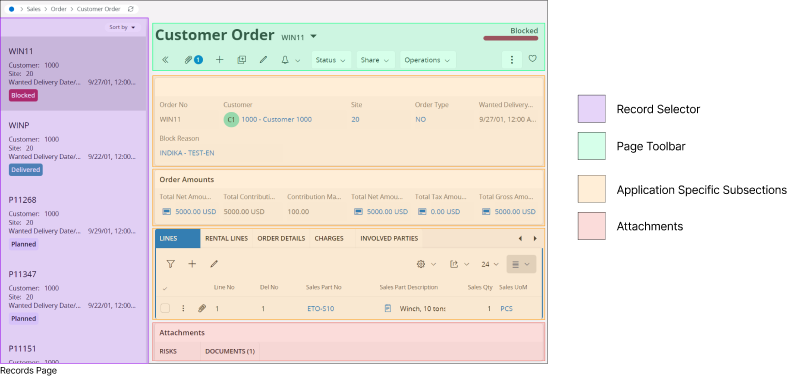Select the WINP record in the list
The height and width of the screenshot is (378, 788).
point(74,148)
